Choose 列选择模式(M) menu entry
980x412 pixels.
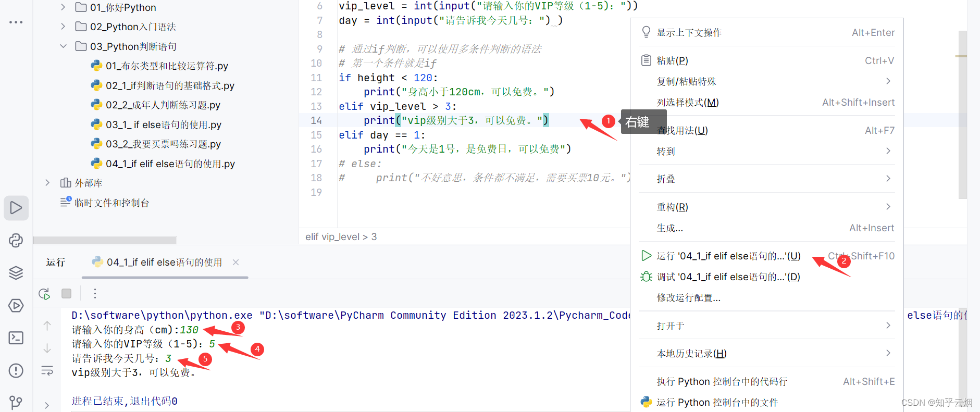tap(767, 102)
